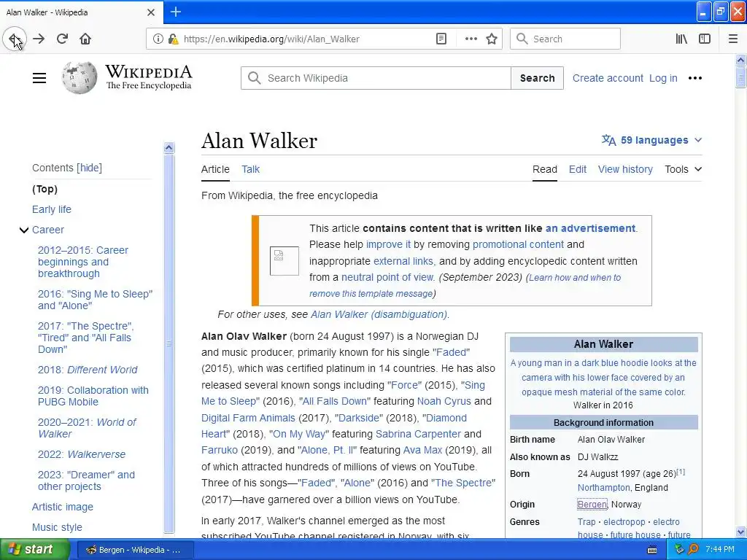747x560 pixels.
Task: Toggle reader view icon in address bar
Action: [441, 39]
